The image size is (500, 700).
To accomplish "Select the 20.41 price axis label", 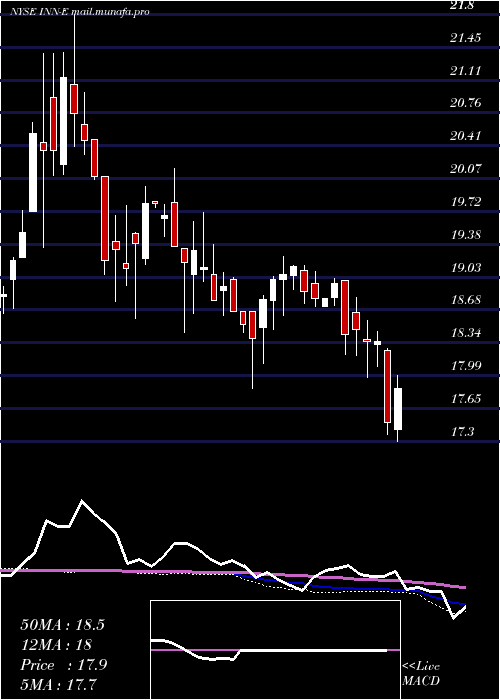I will click(x=466, y=136).
